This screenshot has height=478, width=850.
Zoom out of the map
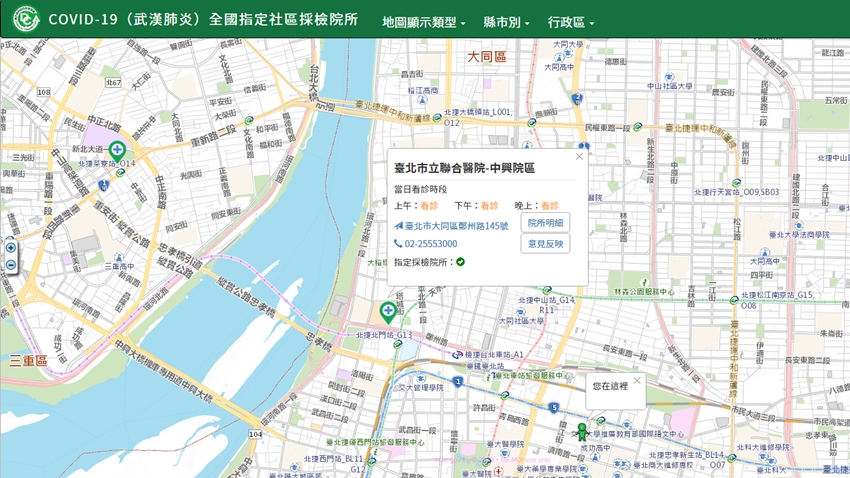pos(11,265)
